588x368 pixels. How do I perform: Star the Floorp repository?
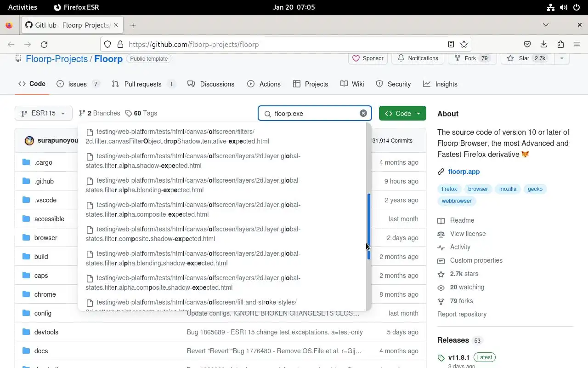point(528,58)
